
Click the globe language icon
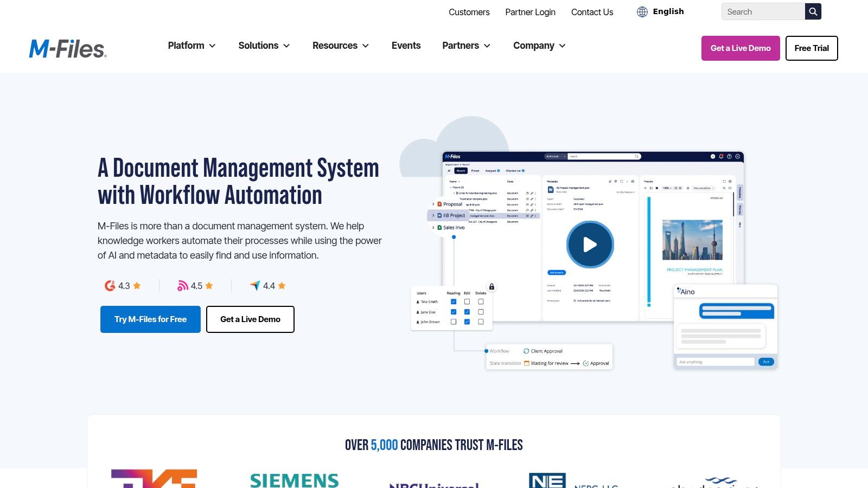[x=642, y=12]
